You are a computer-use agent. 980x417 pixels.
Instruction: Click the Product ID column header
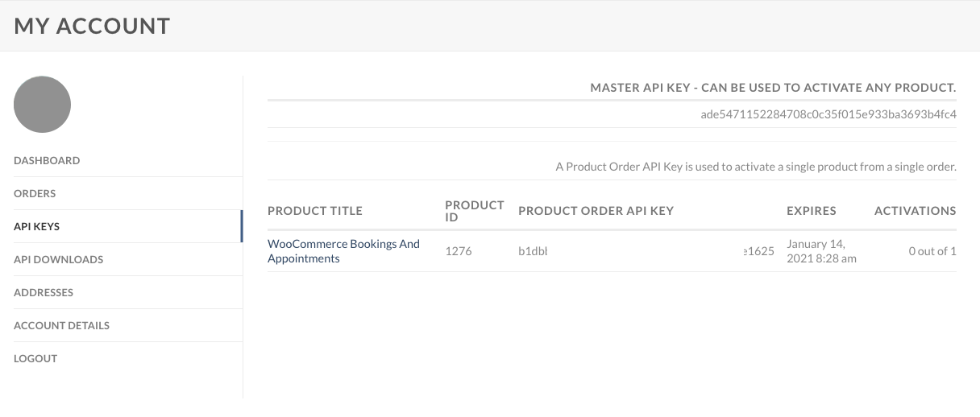click(x=475, y=211)
